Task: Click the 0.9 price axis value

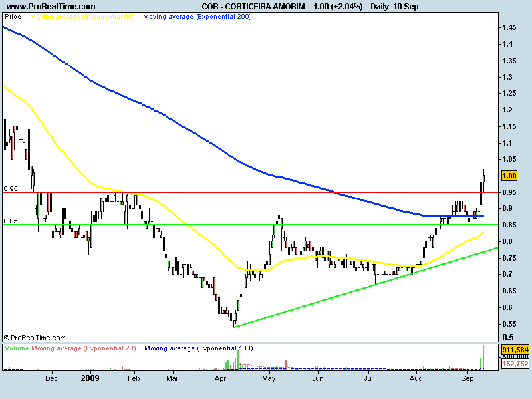Action: pyautogui.click(x=507, y=208)
